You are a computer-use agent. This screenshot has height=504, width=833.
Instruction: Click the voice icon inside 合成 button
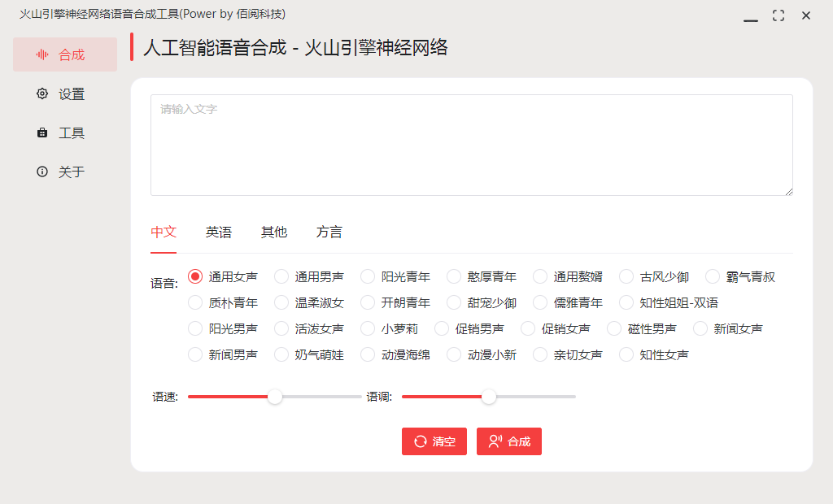(496, 441)
